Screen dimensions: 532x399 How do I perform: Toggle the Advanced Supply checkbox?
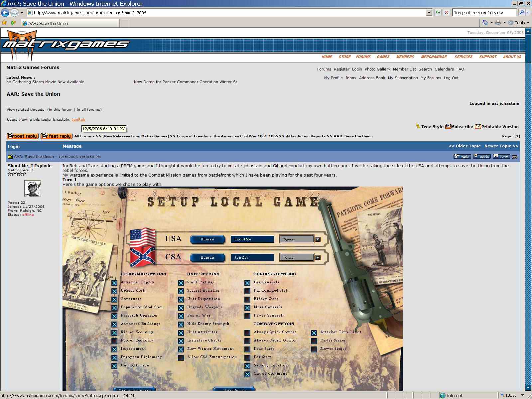click(114, 283)
